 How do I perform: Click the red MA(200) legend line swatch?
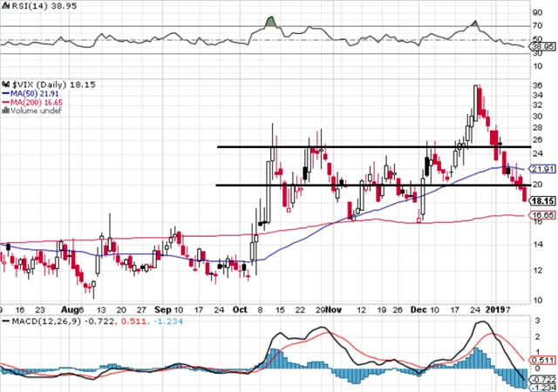(x=4, y=101)
